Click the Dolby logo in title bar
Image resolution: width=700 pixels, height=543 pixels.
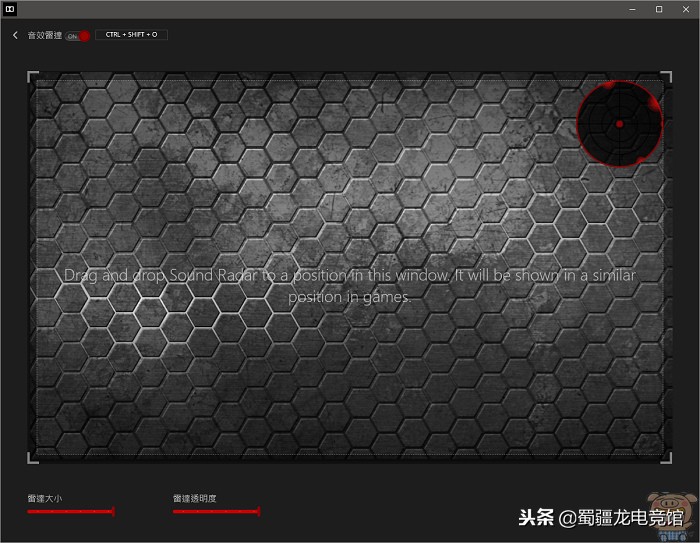(9, 8)
